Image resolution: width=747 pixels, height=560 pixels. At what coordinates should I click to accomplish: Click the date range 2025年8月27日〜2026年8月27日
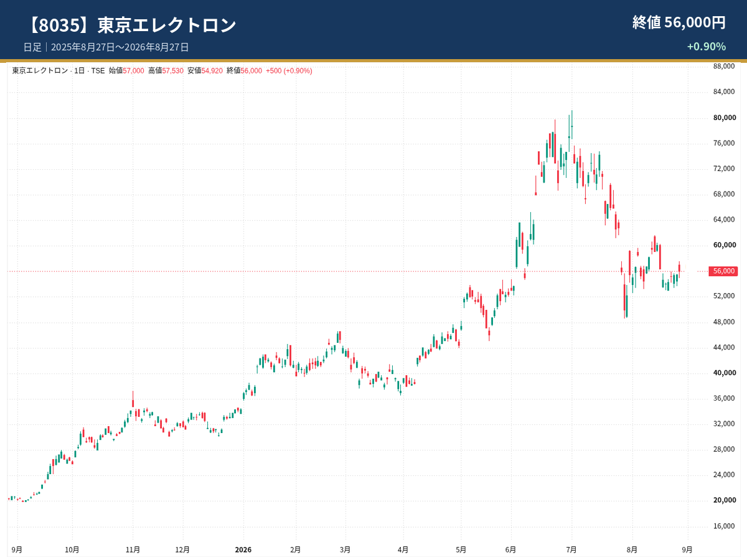120,47
